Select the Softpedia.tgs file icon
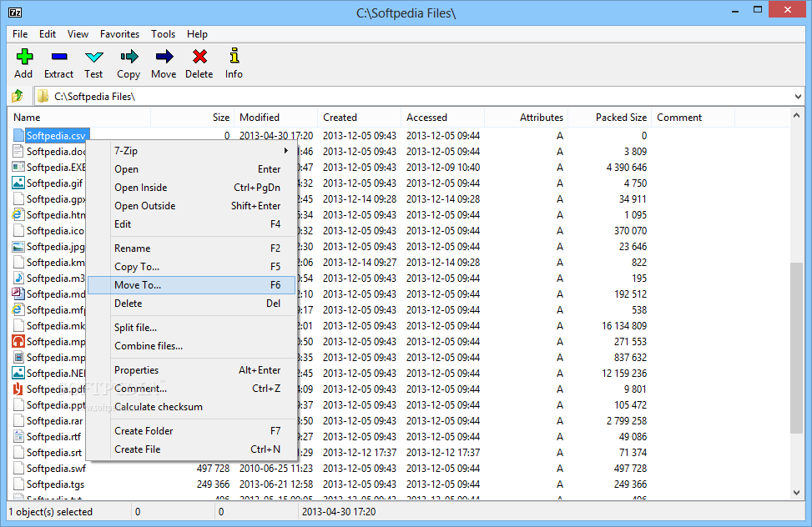This screenshot has height=527, width=812. [18, 484]
